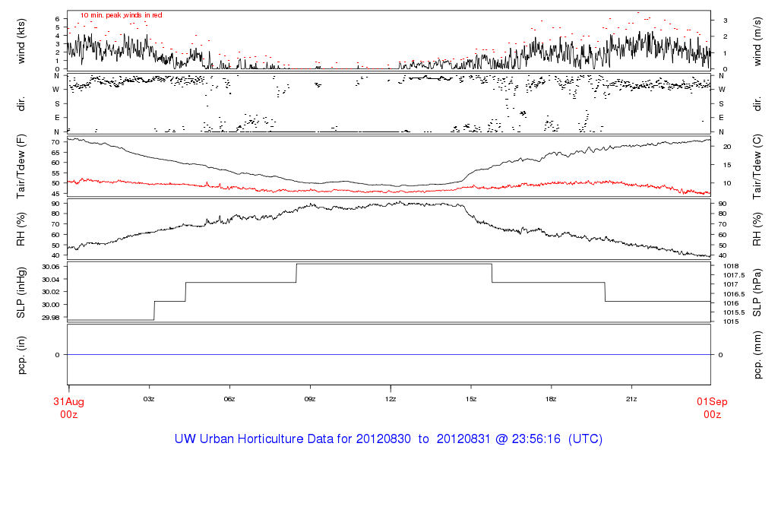Click the blue zero precipitation line
Screen dimensions: 778x532
click(x=389, y=355)
